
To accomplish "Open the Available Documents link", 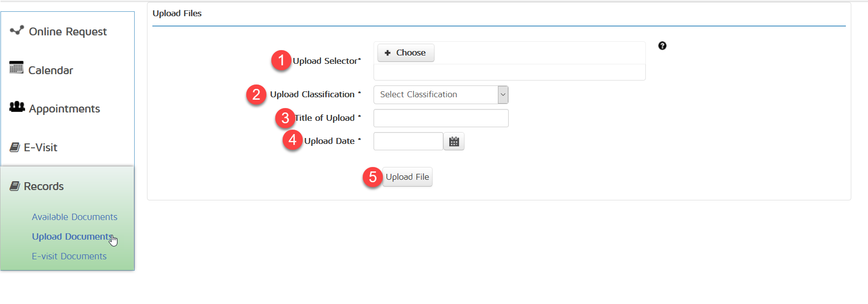I will coord(75,217).
